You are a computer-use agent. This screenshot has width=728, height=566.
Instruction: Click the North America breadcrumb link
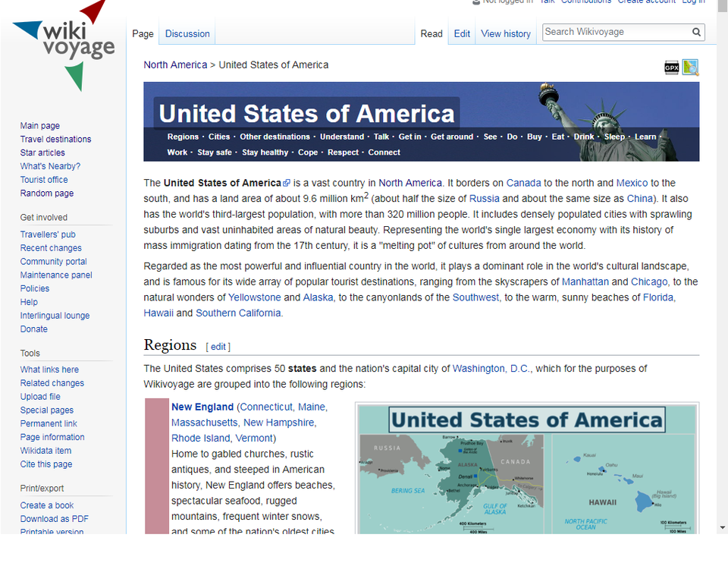click(175, 64)
